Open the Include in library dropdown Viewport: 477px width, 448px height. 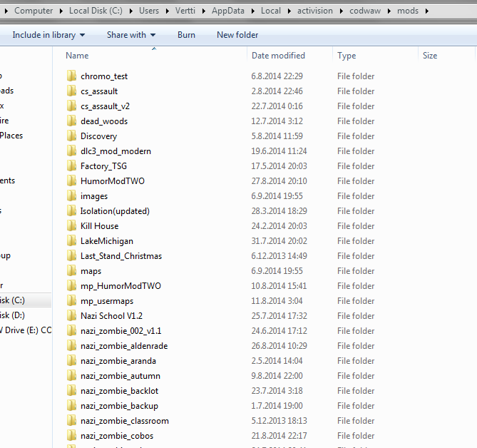coord(48,35)
